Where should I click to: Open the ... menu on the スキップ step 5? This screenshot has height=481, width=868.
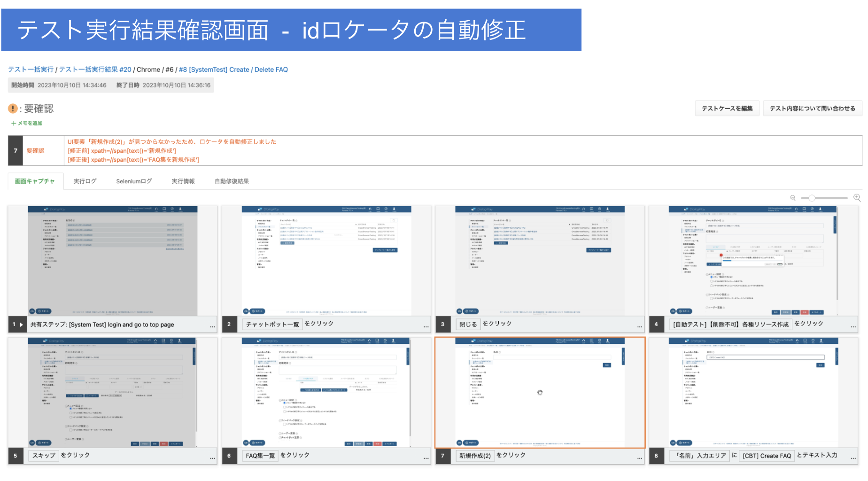click(x=212, y=458)
